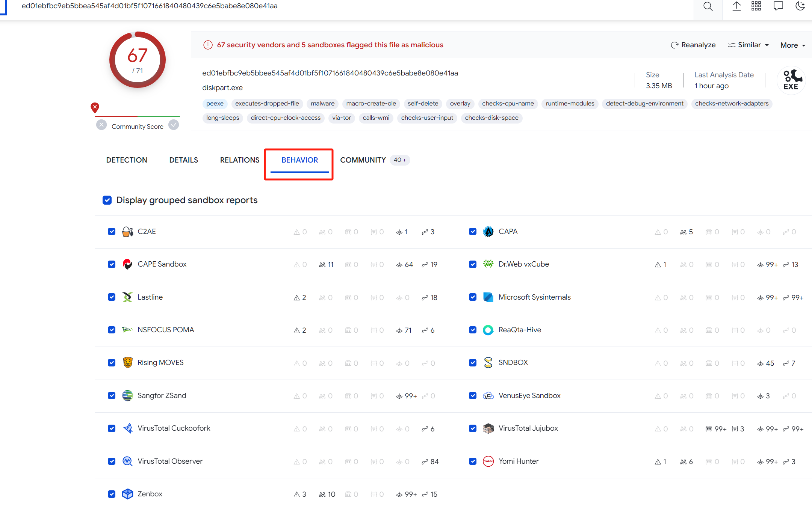Open the DETECTION tab
This screenshot has height=508, width=812.
[x=127, y=160]
